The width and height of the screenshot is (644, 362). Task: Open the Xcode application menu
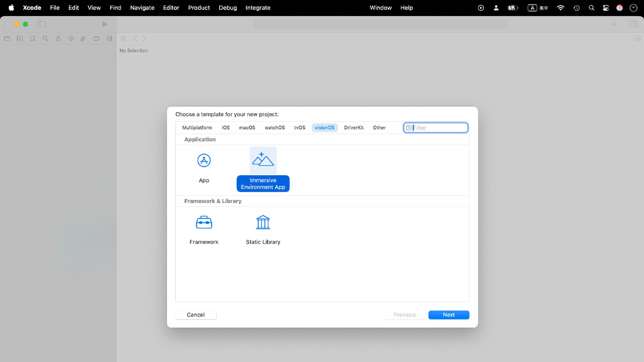(32, 8)
